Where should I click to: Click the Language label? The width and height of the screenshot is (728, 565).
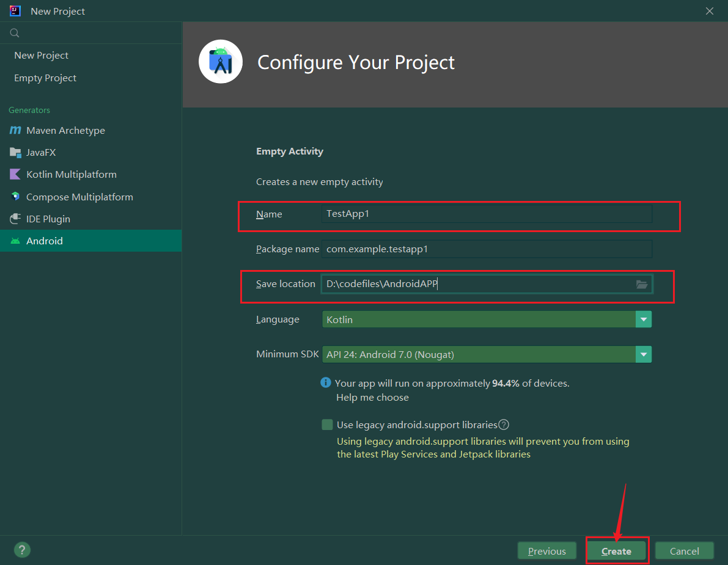pos(278,319)
